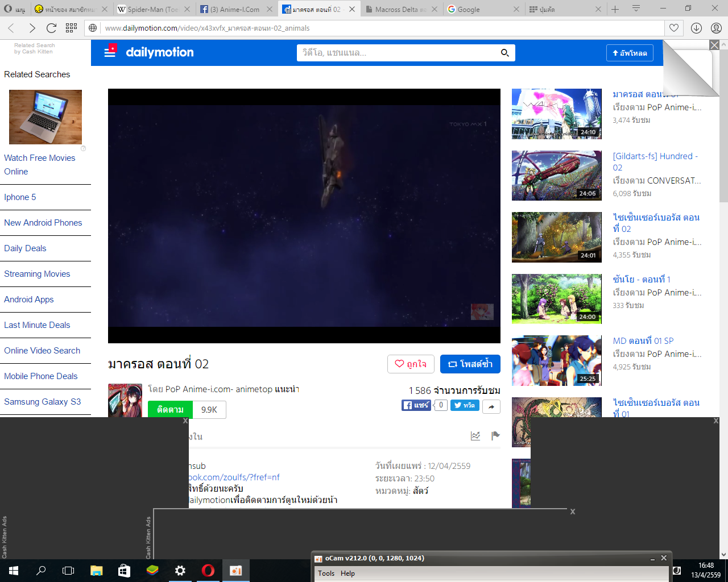This screenshot has width=728, height=582.
Task: Open the ซันโย ตอนที่ 1 video title
Action: (642, 279)
